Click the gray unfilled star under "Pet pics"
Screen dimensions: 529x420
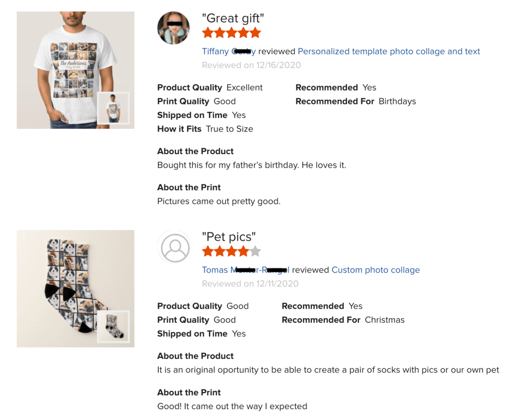(x=255, y=252)
